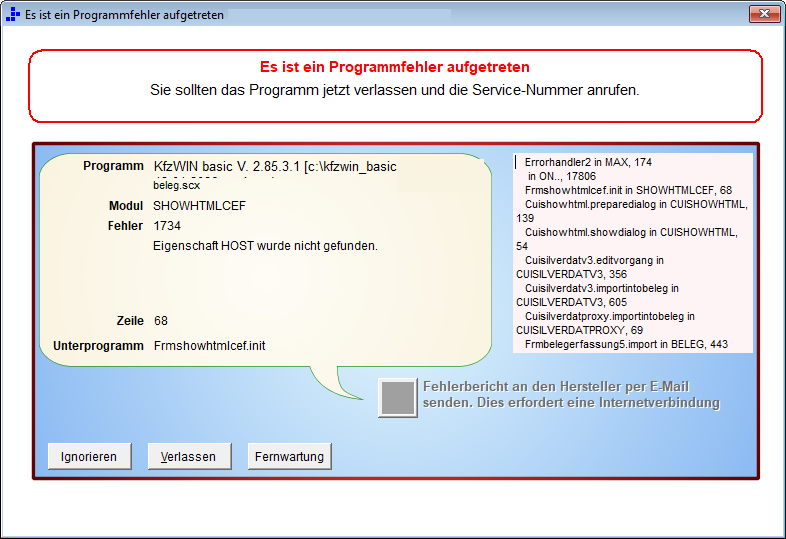Click 'Eigenschaft HOST wurde nicht gefunden.' message
The height and width of the screenshot is (539, 786).
coord(265,246)
